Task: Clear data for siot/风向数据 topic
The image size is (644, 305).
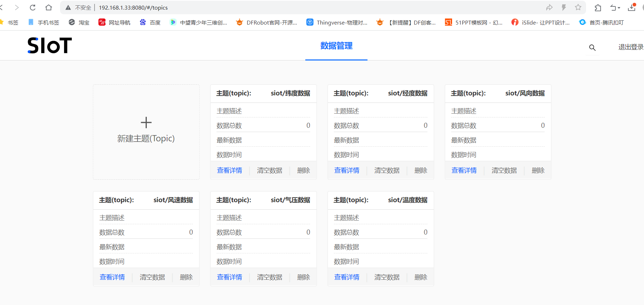Action: click(x=504, y=170)
